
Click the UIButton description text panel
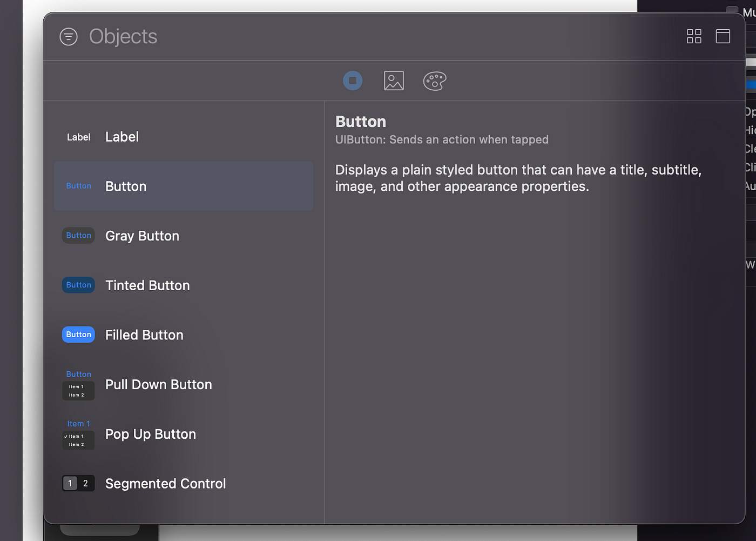pos(517,178)
